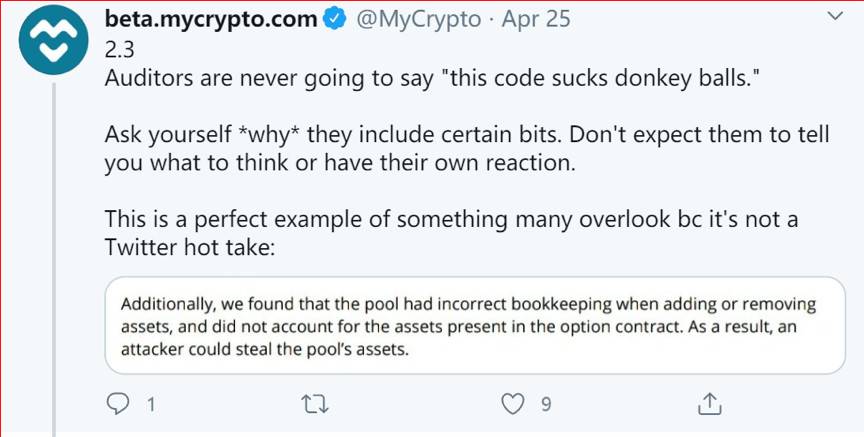Open the @MyCrypto handle link
Viewport: 864px width, 437px height.
[x=418, y=20]
